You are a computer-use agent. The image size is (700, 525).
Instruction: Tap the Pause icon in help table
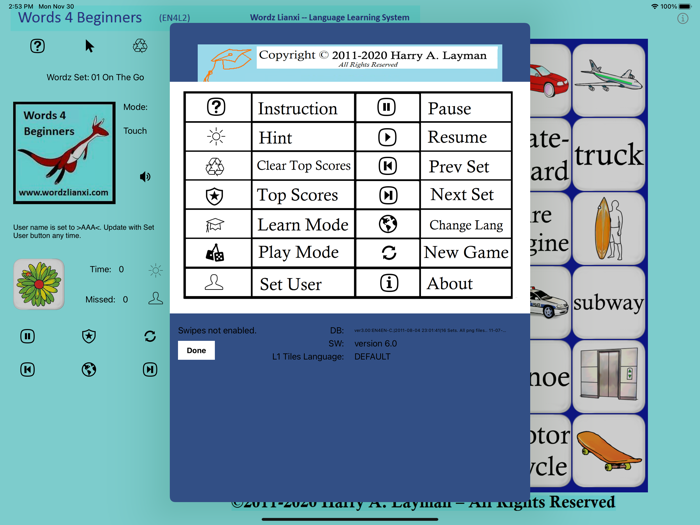(387, 107)
